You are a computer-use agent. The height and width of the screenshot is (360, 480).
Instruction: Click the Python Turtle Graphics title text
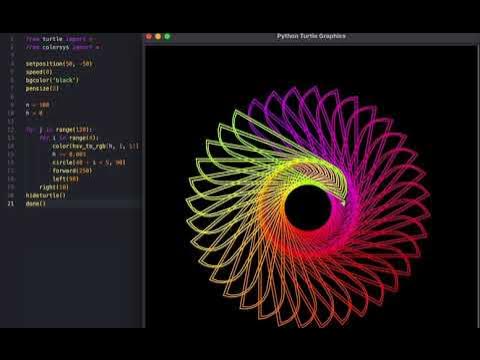point(311,36)
